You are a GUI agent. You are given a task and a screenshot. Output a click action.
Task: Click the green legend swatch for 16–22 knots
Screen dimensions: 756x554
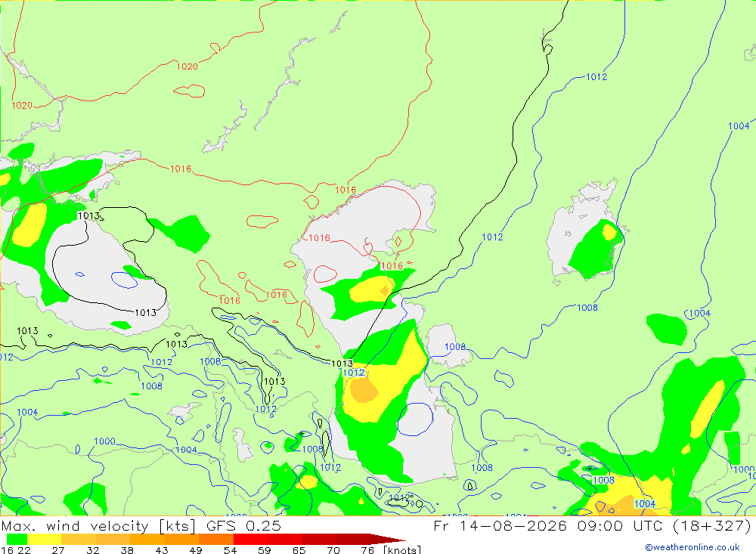point(17,539)
